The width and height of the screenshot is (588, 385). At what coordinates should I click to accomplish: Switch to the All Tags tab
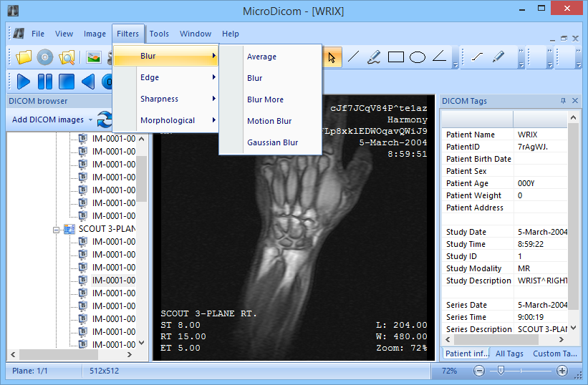point(509,354)
